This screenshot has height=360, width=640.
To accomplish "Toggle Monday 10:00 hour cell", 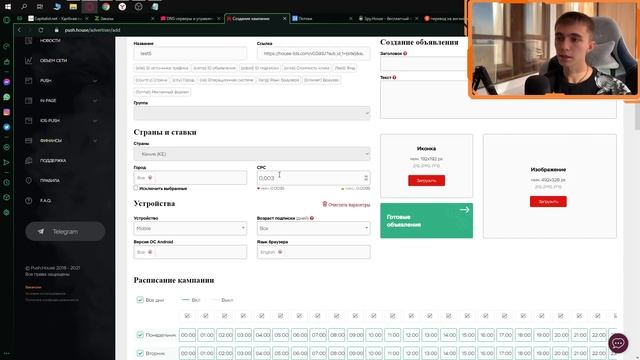I will pos(374,335).
